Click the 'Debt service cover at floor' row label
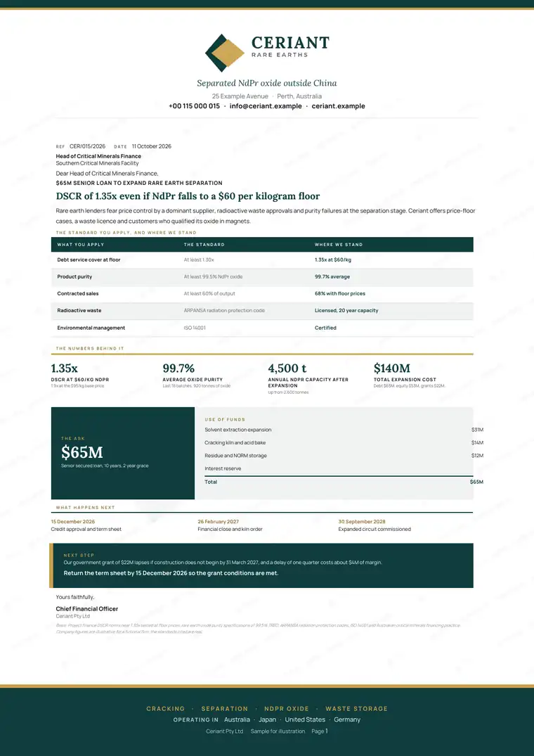 pyautogui.click(x=89, y=260)
